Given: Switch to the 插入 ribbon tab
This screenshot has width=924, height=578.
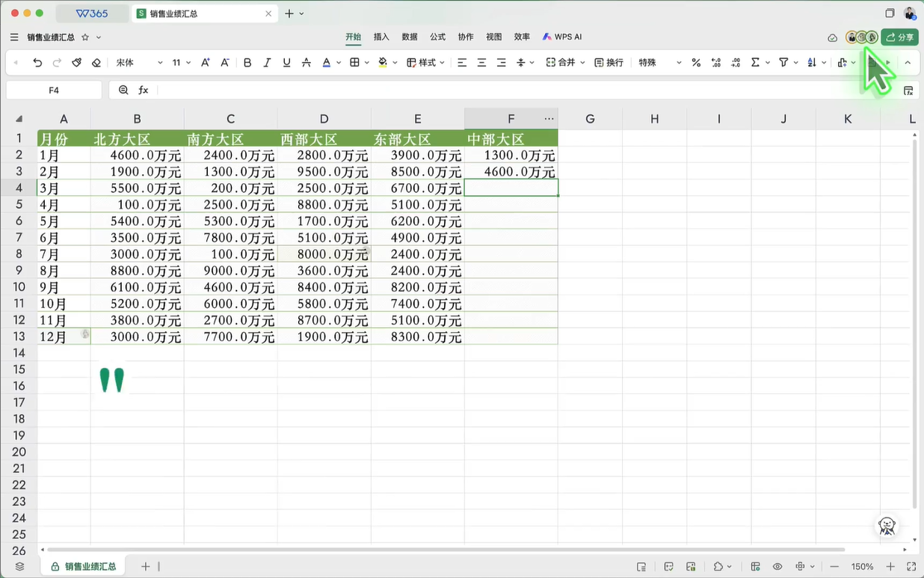Looking at the screenshot, I should [381, 37].
